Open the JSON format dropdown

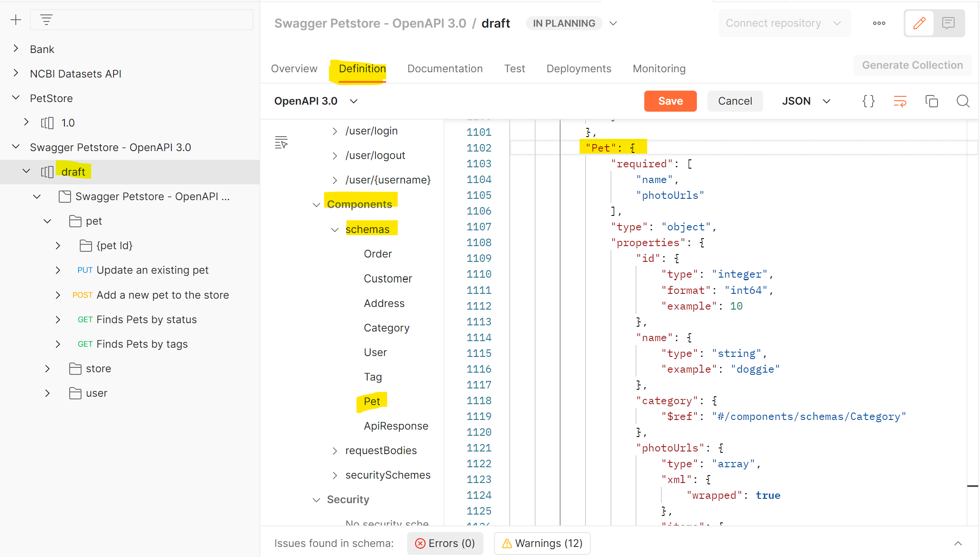[x=806, y=101]
